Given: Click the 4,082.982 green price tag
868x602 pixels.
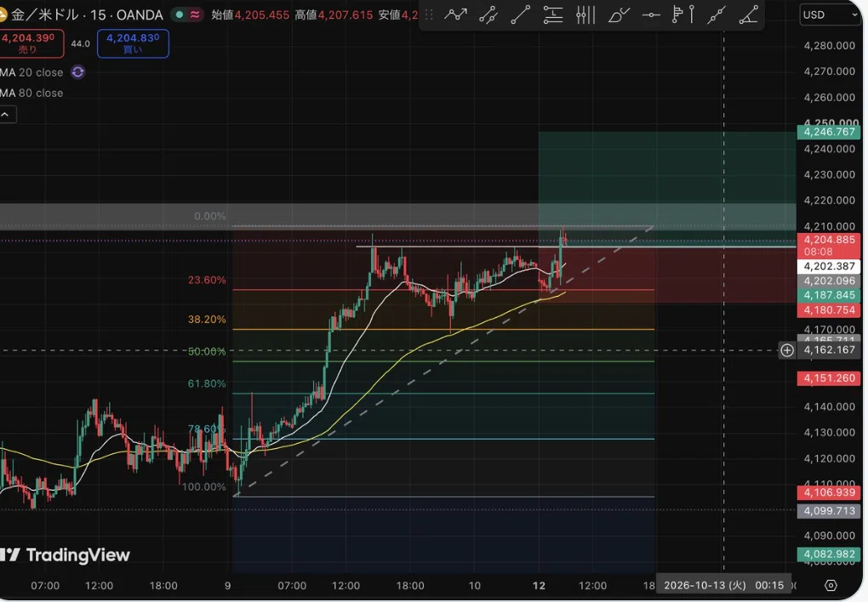Looking at the screenshot, I should [x=828, y=554].
